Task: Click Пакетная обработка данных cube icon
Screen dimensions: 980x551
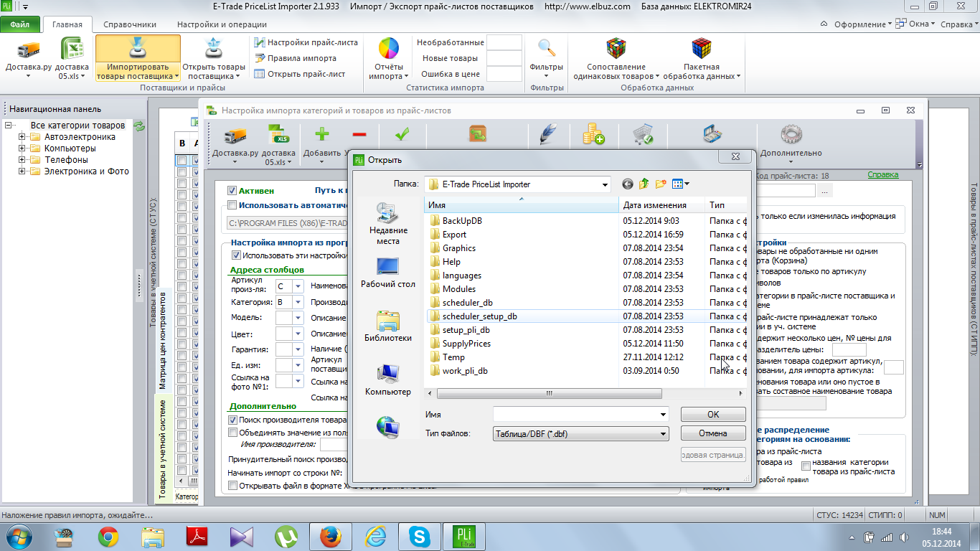Action: pos(701,49)
